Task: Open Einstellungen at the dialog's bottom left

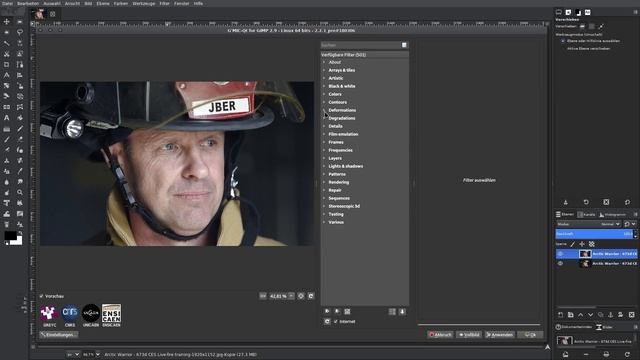Action: (x=59, y=335)
